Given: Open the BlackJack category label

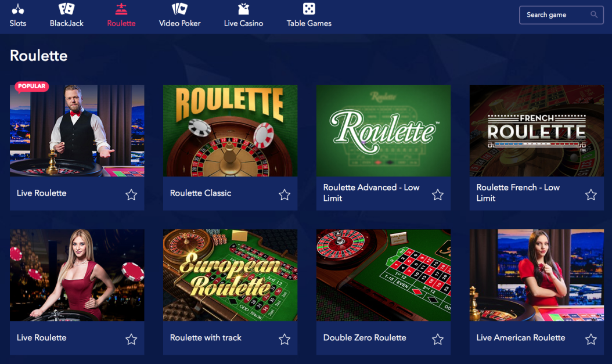Looking at the screenshot, I should point(67,23).
